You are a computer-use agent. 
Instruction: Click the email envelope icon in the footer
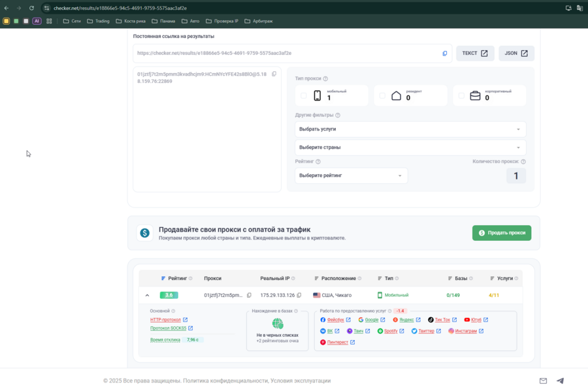click(543, 381)
